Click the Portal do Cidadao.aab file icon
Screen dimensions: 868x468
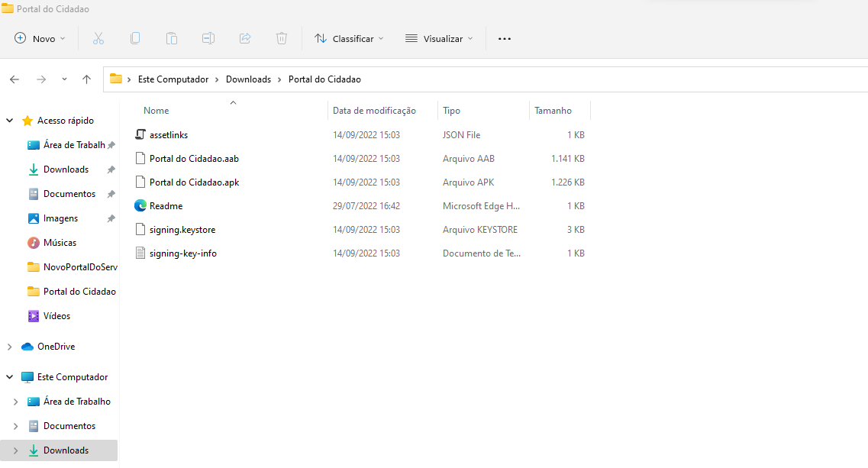(x=140, y=158)
